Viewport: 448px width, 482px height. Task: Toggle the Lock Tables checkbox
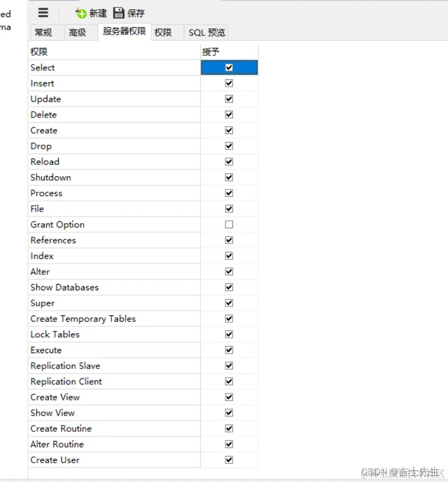click(229, 334)
